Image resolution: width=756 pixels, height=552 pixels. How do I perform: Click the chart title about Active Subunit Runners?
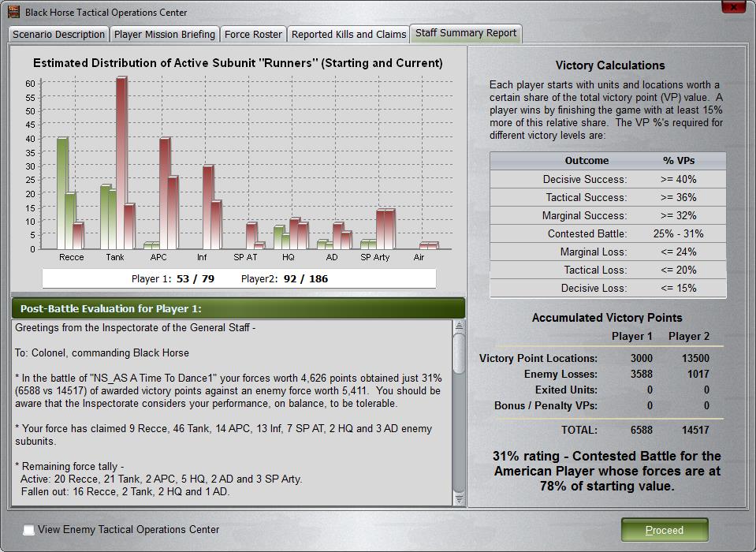[x=238, y=63]
